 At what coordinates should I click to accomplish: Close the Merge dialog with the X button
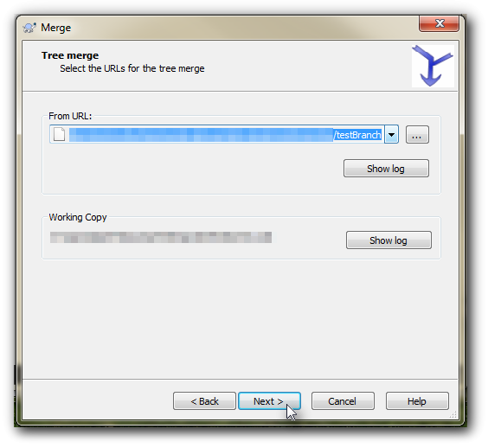tap(440, 23)
